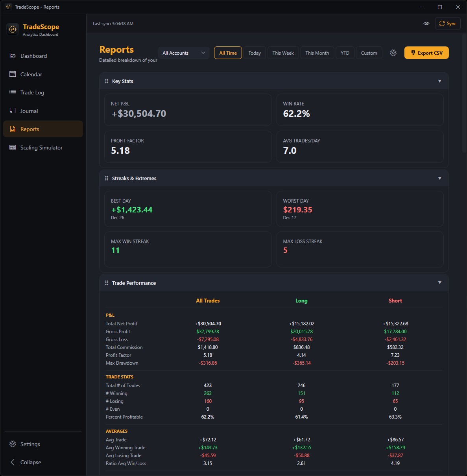Image resolution: width=467 pixels, height=476 pixels.
Task: Open the Dashboard from the sidebar
Action: point(33,56)
